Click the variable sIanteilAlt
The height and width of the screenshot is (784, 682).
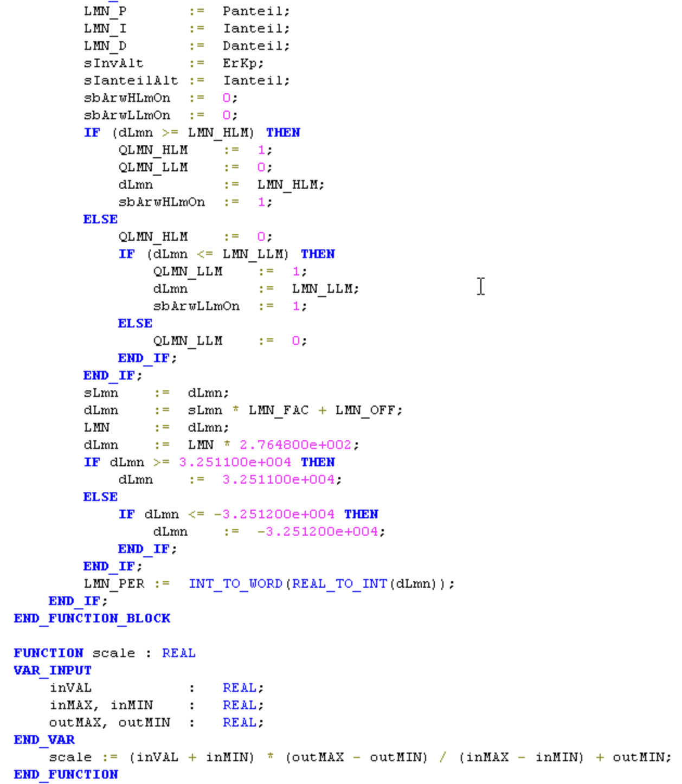[131, 80]
